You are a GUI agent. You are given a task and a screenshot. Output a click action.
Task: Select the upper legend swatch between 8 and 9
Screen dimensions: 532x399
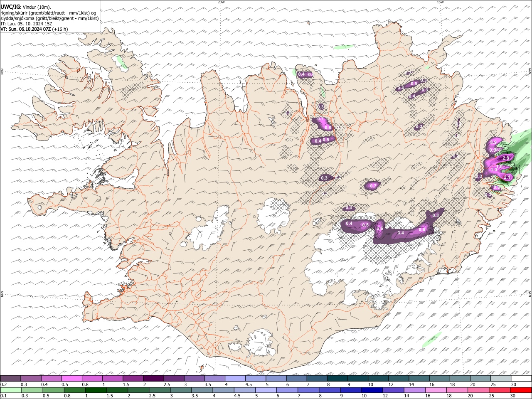pos(337,379)
